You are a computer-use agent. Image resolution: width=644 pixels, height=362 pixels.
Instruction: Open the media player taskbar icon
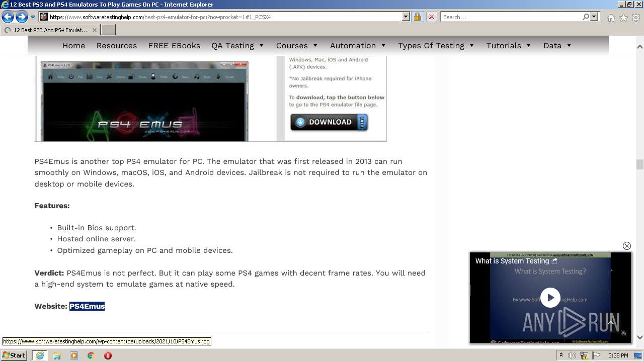tap(74, 355)
